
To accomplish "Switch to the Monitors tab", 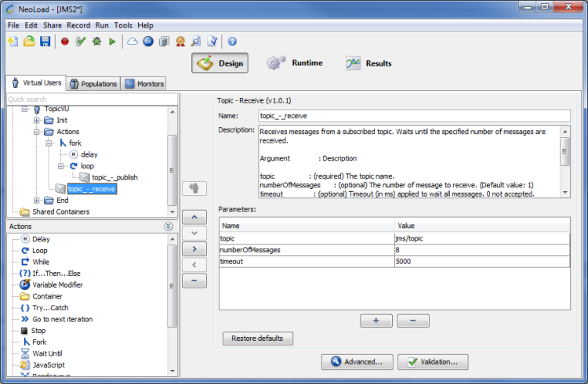I will [x=144, y=84].
